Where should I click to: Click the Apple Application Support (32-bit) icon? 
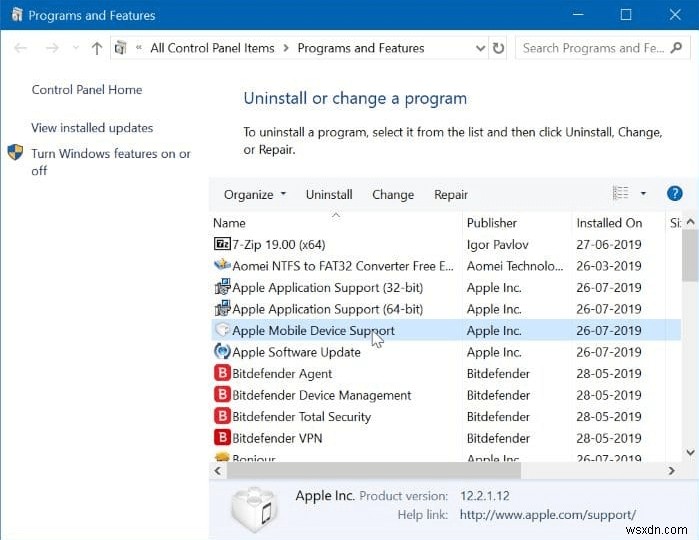point(222,287)
